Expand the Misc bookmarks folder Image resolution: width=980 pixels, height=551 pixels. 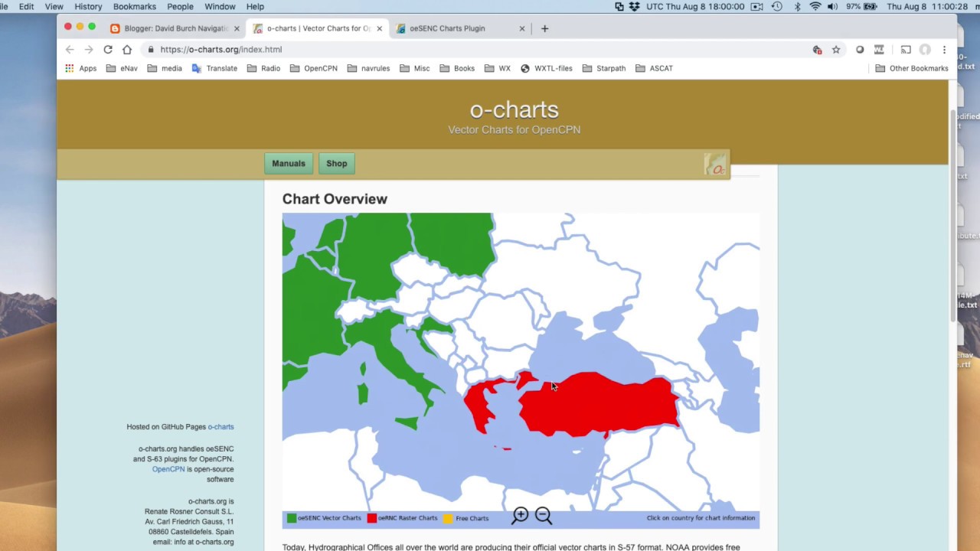[414, 68]
